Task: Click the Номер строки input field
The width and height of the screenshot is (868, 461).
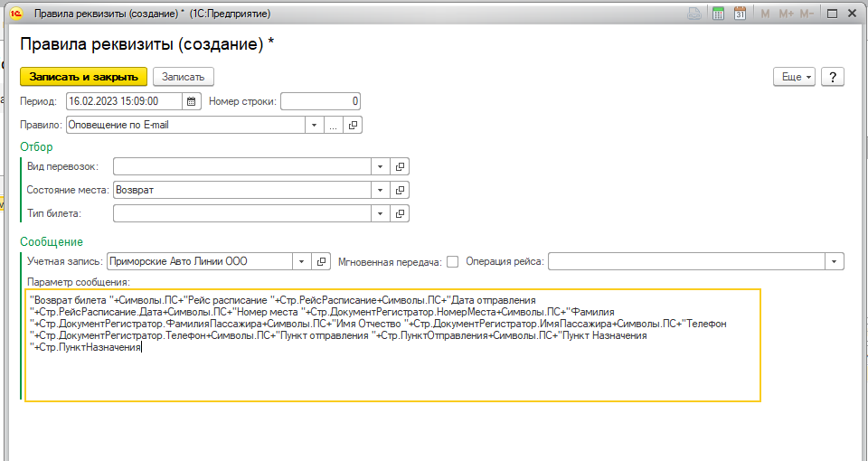Action: 321,101
